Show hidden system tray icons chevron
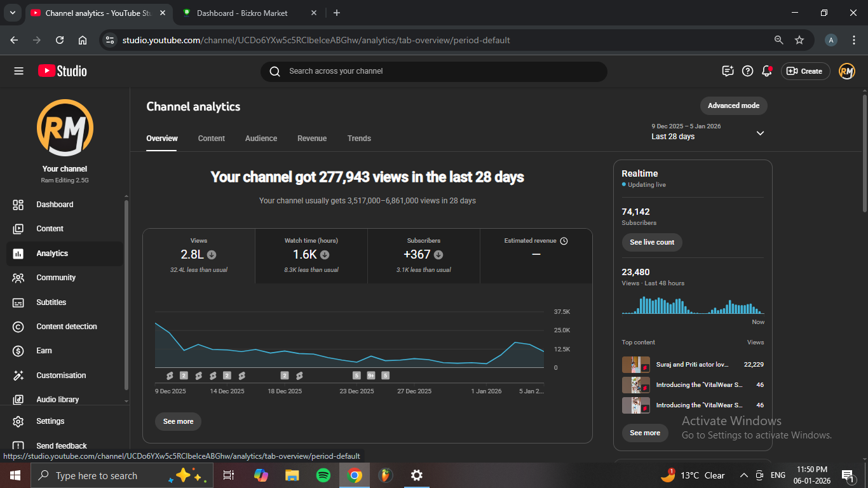Viewport: 868px width, 488px height. tap(743, 475)
